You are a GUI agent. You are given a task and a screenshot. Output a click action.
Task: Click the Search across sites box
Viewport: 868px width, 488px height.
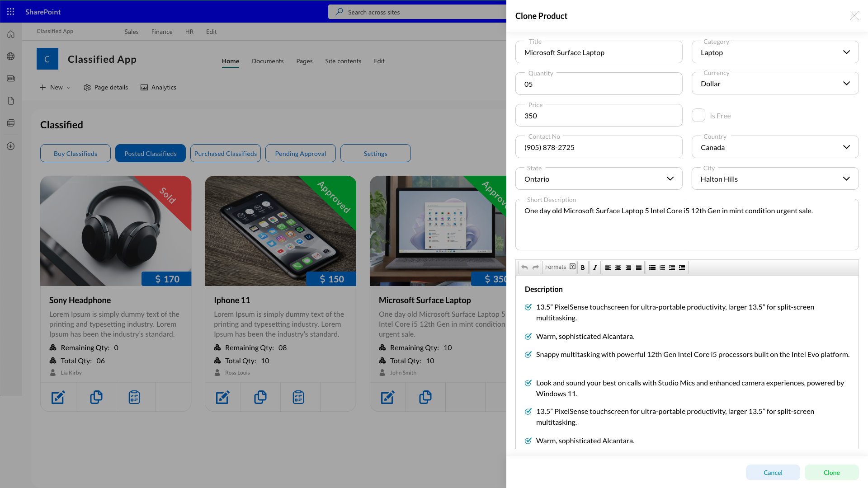coord(417,12)
